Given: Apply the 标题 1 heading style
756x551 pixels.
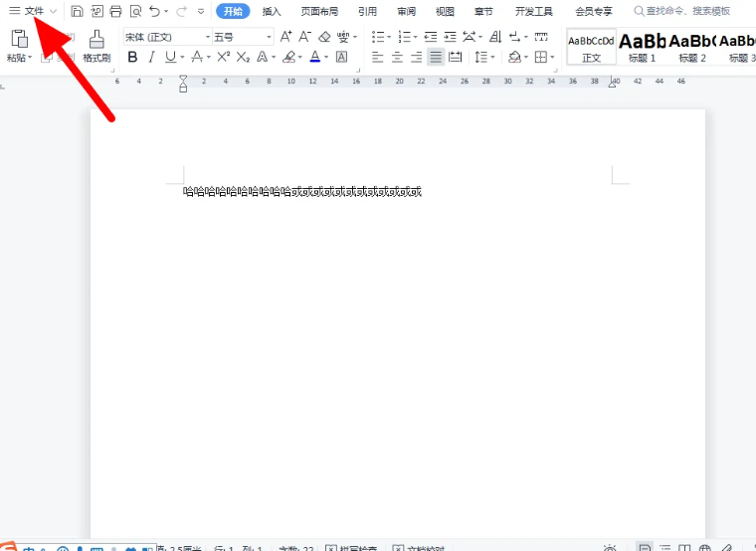Looking at the screenshot, I should [642, 46].
